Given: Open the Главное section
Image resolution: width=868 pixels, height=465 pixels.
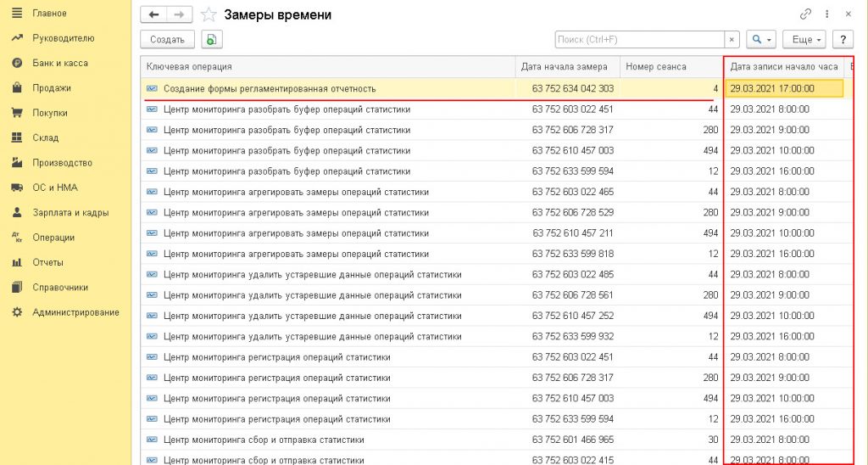Looking at the screenshot, I should [x=49, y=14].
